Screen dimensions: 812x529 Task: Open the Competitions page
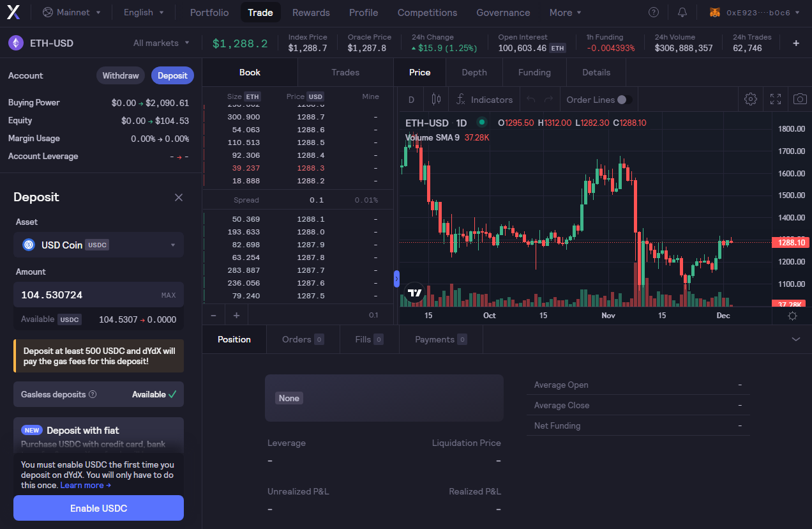(x=427, y=12)
